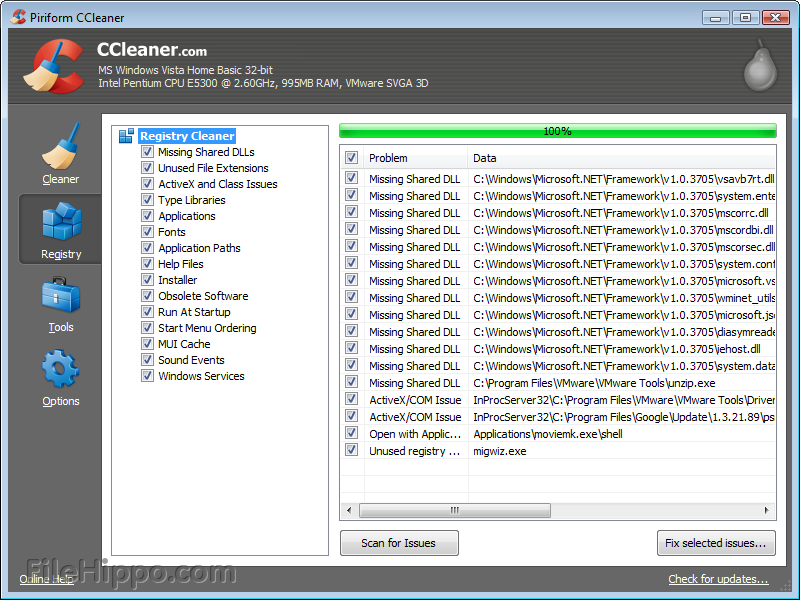Open the Tools toolbox icon

[x=61, y=294]
